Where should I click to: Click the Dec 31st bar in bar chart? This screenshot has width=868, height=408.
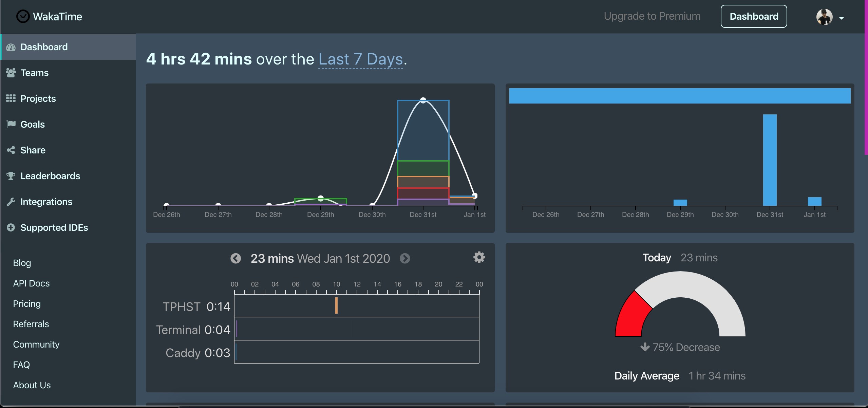tap(770, 160)
